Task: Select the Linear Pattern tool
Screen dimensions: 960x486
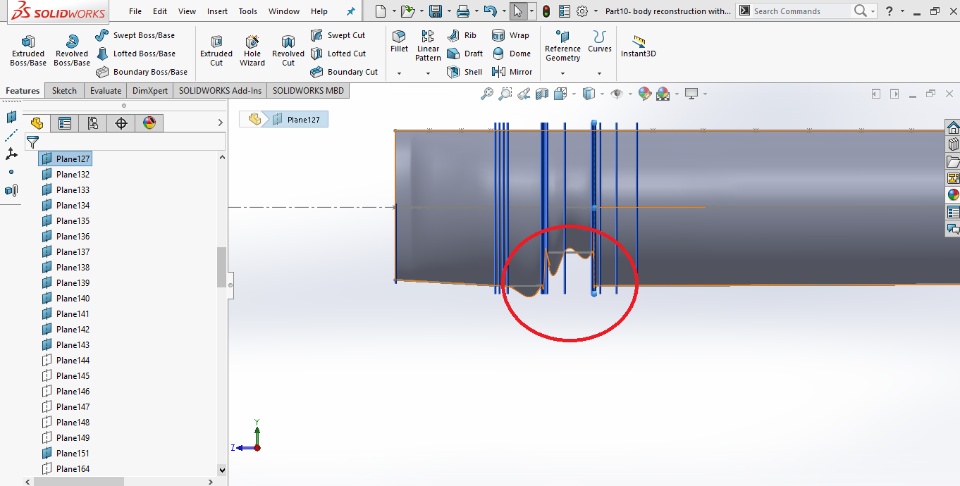Action: tap(428, 46)
